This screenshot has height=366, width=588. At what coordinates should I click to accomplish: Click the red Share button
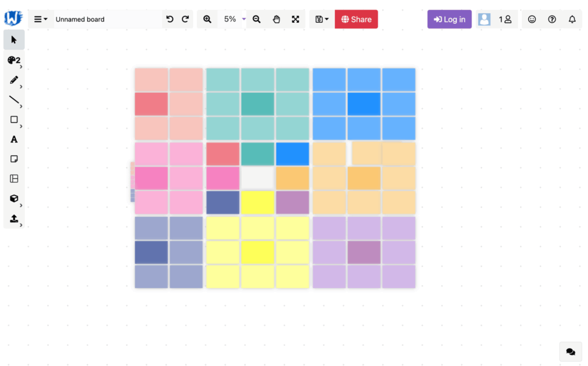pyautogui.click(x=356, y=19)
